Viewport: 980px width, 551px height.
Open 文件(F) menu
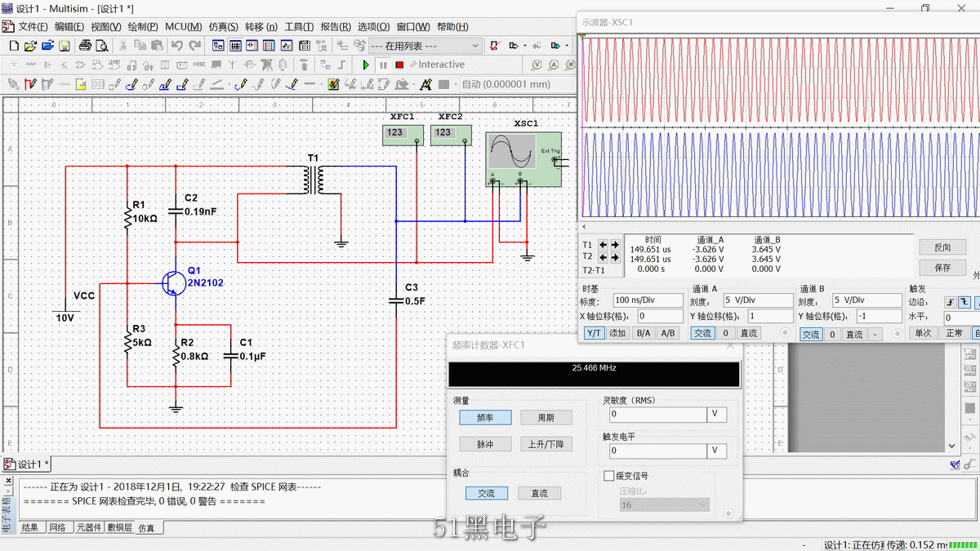click(x=33, y=26)
